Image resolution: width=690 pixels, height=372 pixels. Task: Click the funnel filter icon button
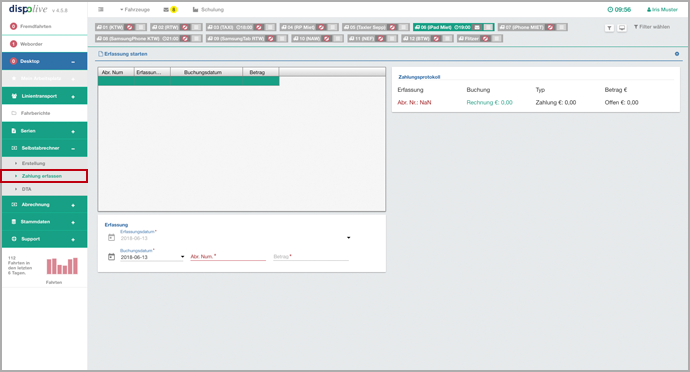coord(609,28)
